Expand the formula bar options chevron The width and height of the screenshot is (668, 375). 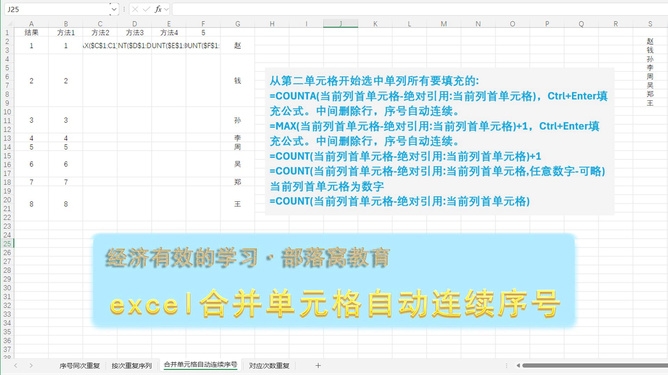[x=166, y=9]
